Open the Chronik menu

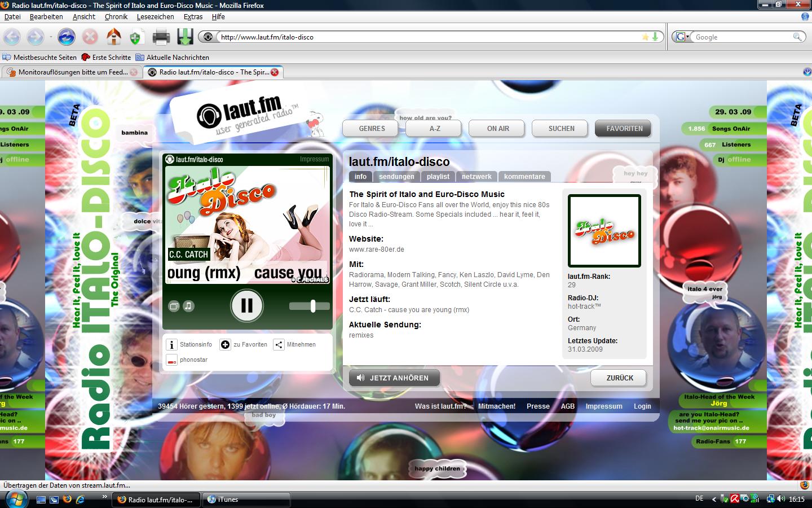click(x=116, y=17)
